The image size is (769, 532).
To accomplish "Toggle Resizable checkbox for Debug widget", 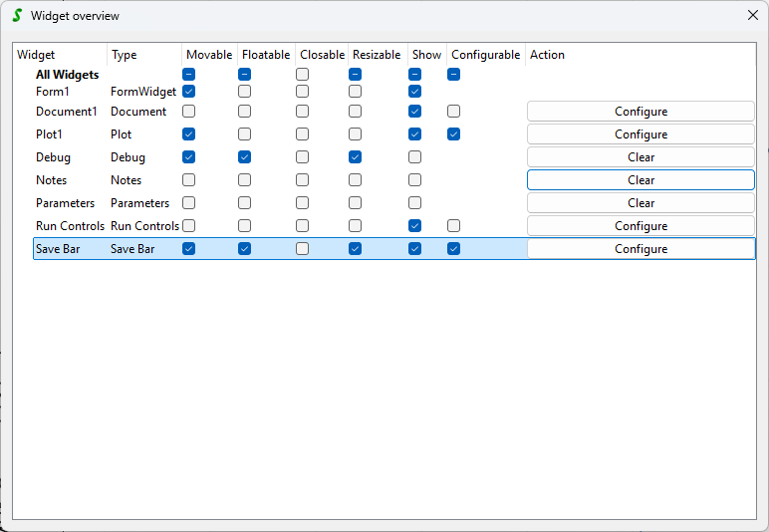I will (356, 157).
